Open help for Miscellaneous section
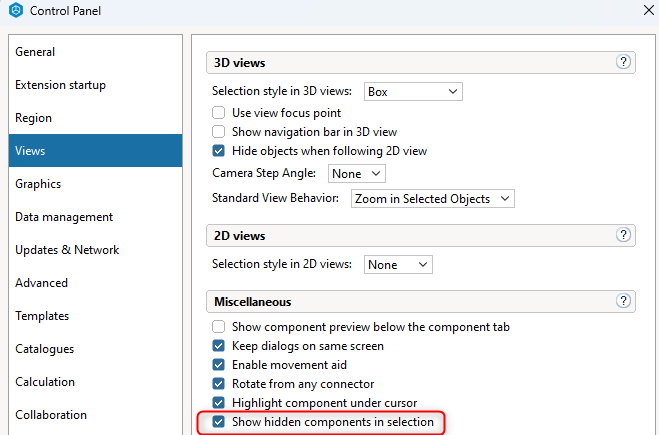 point(623,301)
